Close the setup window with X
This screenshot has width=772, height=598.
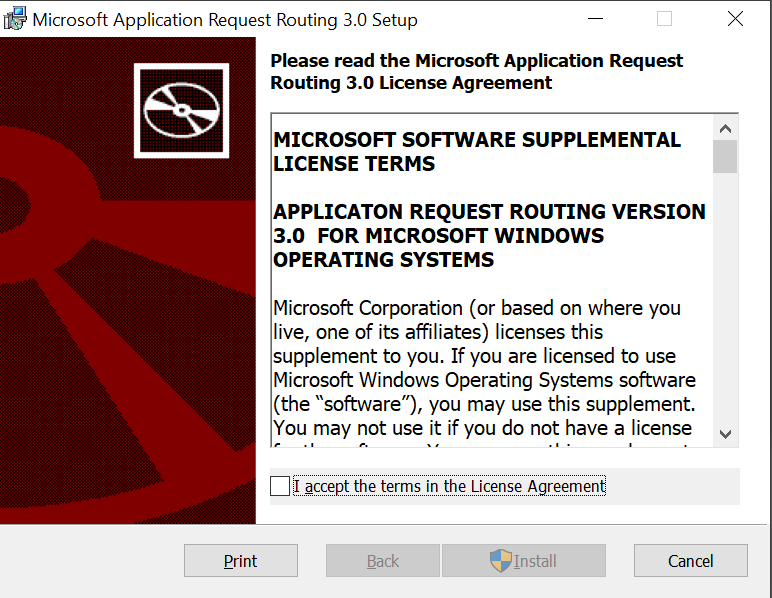pos(735,19)
